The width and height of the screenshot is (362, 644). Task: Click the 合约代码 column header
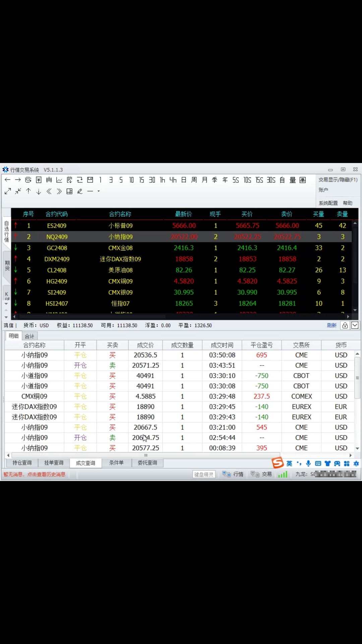click(57, 214)
